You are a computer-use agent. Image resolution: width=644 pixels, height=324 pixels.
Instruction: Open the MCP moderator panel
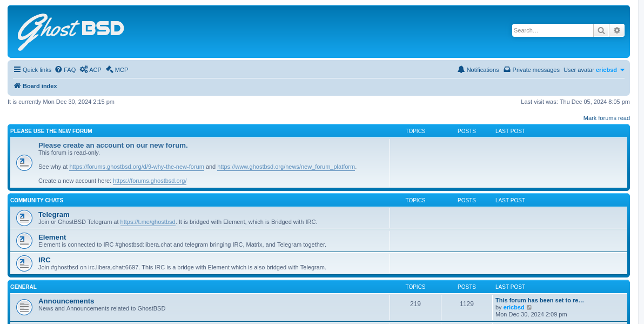click(117, 69)
